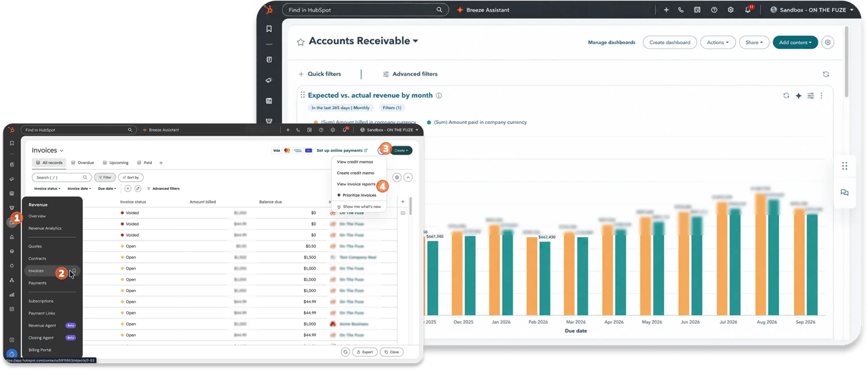Click the phone calling icon in dashboard top bar
Viewport: 868px width, 370px height.
[x=681, y=10]
